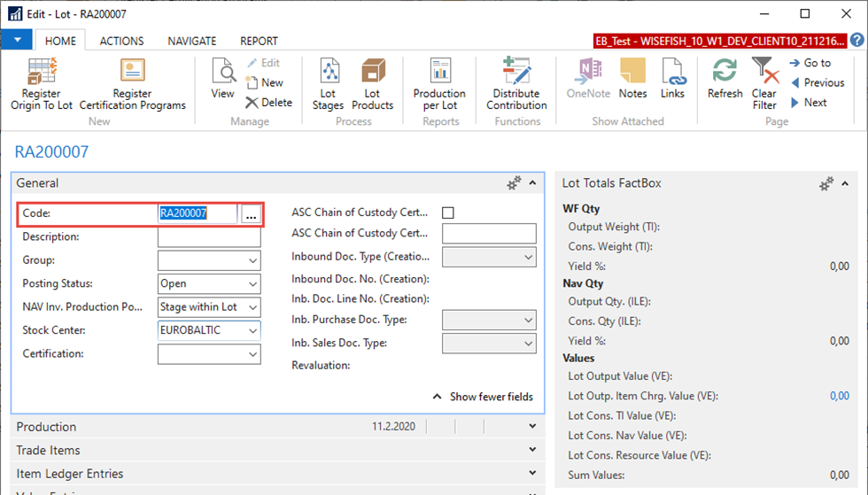Image resolution: width=868 pixels, height=495 pixels.
Task: Click the Code lookup ellipsis button
Action: 251,214
